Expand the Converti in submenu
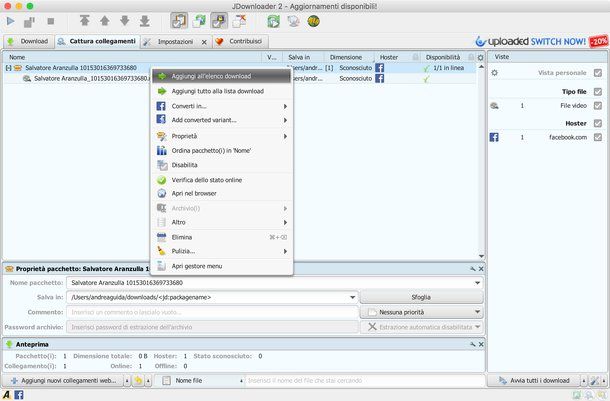This screenshot has width=610, height=401. (x=222, y=106)
